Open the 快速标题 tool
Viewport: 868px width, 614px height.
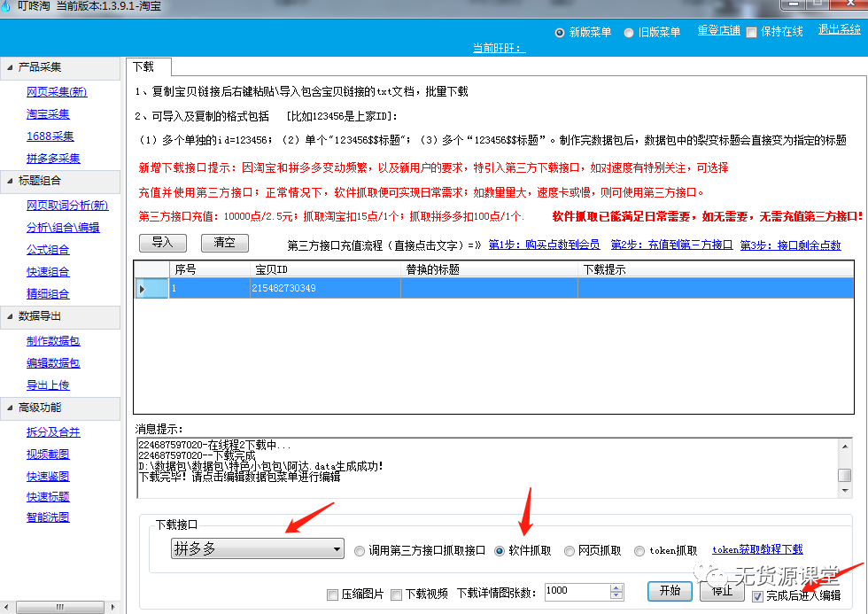(48, 497)
